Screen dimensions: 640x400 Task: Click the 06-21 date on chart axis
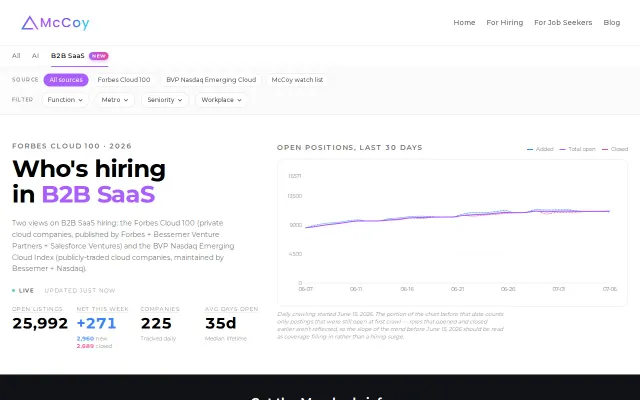[458, 289]
